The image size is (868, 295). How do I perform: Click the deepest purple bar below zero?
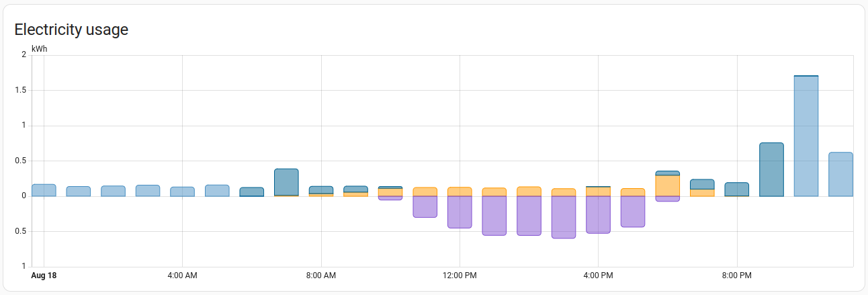564,217
